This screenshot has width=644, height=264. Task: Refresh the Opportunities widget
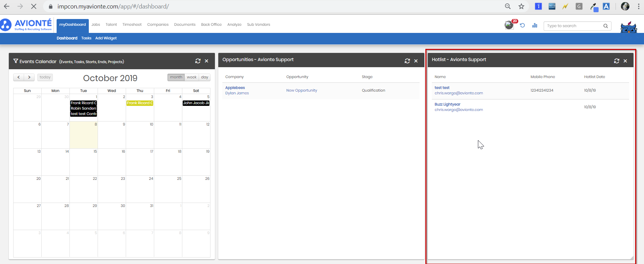(x=407, y=61)
